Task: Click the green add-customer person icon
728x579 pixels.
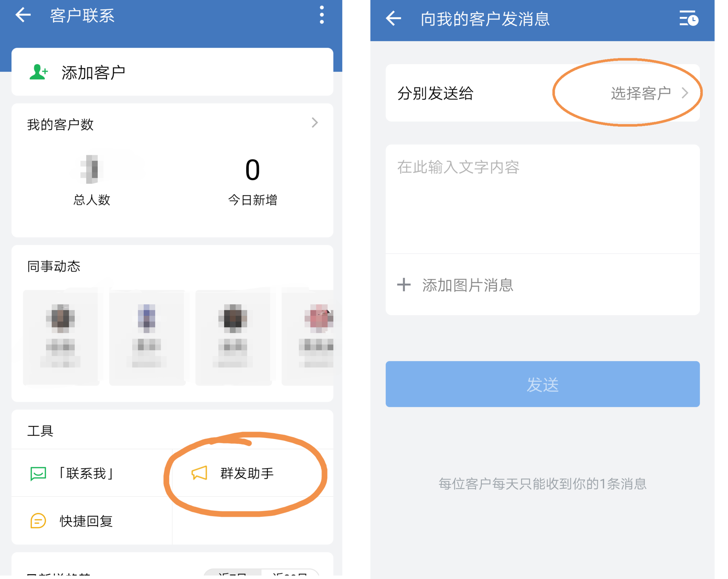Action: pos(39,72)
